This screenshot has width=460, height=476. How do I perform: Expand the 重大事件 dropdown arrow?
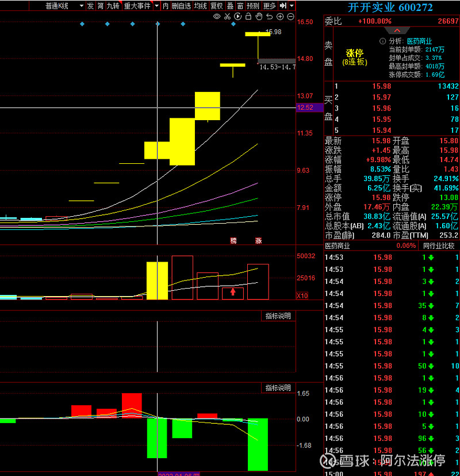tap(156, 6)
